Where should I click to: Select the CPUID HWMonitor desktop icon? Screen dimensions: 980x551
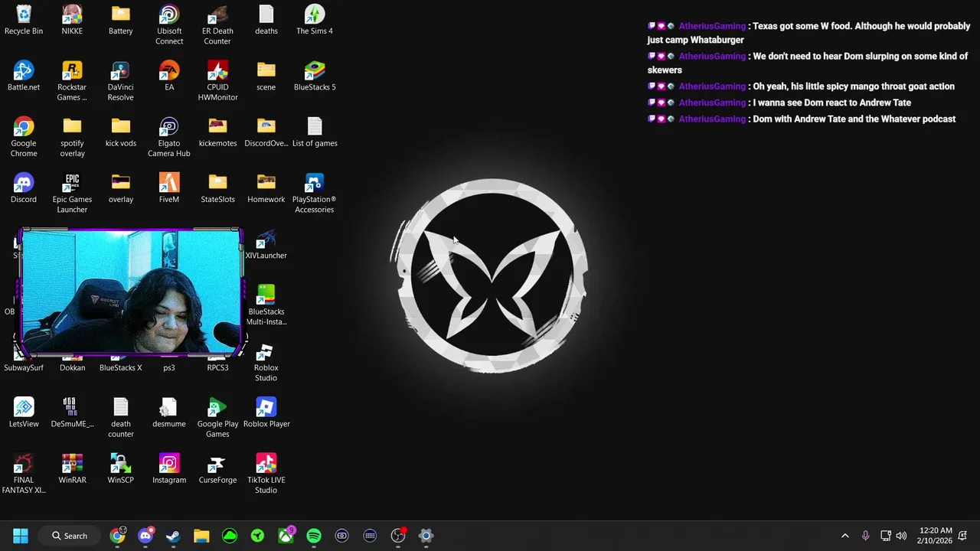click(x=217, y=80)
